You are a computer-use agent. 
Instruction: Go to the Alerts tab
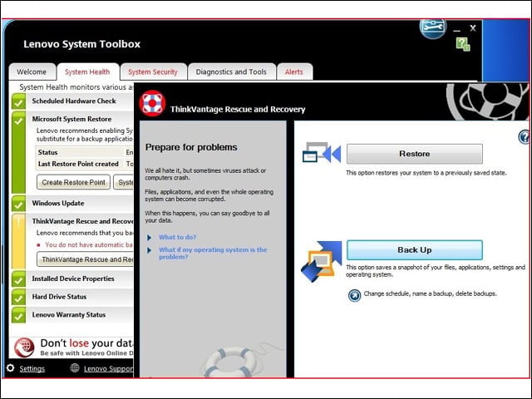(x=293, y=72)
